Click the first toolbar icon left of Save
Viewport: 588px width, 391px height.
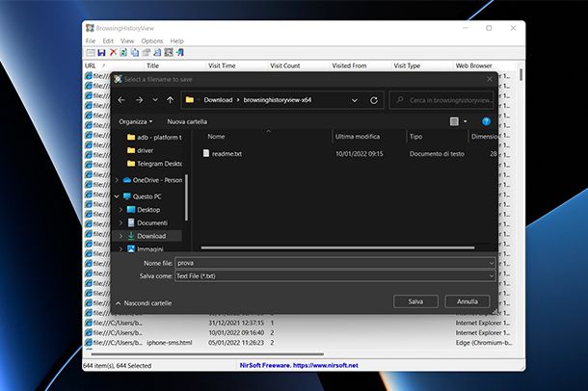91,52
